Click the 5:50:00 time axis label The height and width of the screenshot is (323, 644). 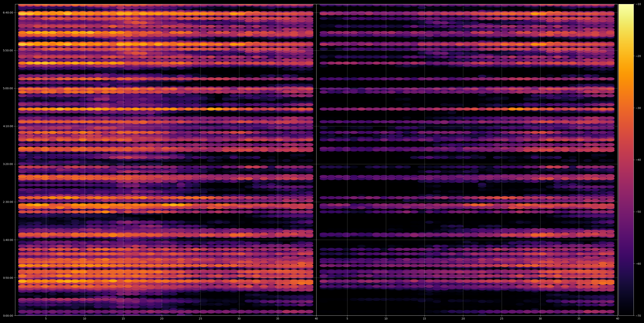(8, 50)
